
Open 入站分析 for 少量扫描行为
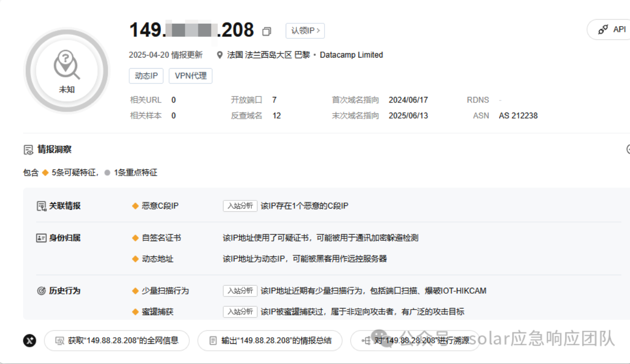click(x=240, y=291)
